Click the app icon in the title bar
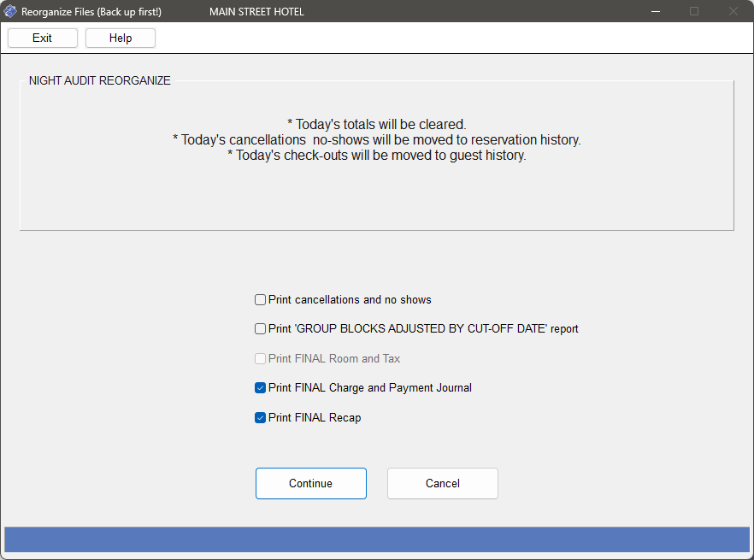 [x=10, y=11]
